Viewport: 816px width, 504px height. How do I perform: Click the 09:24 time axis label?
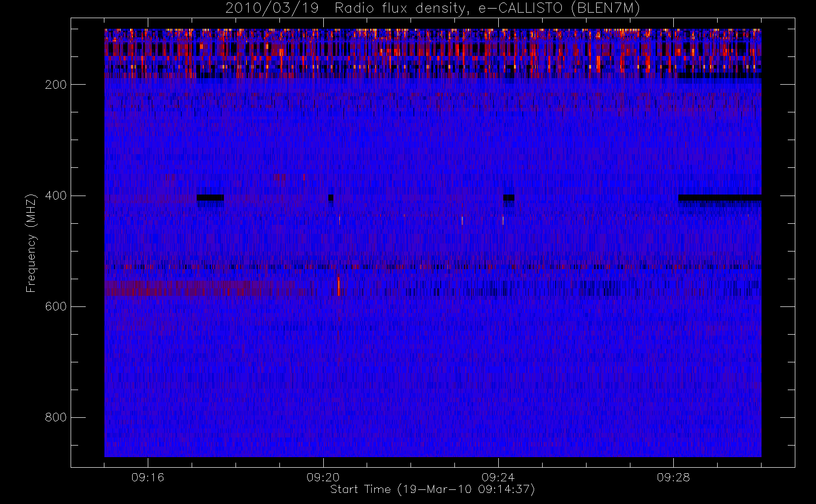coord(498,477)
